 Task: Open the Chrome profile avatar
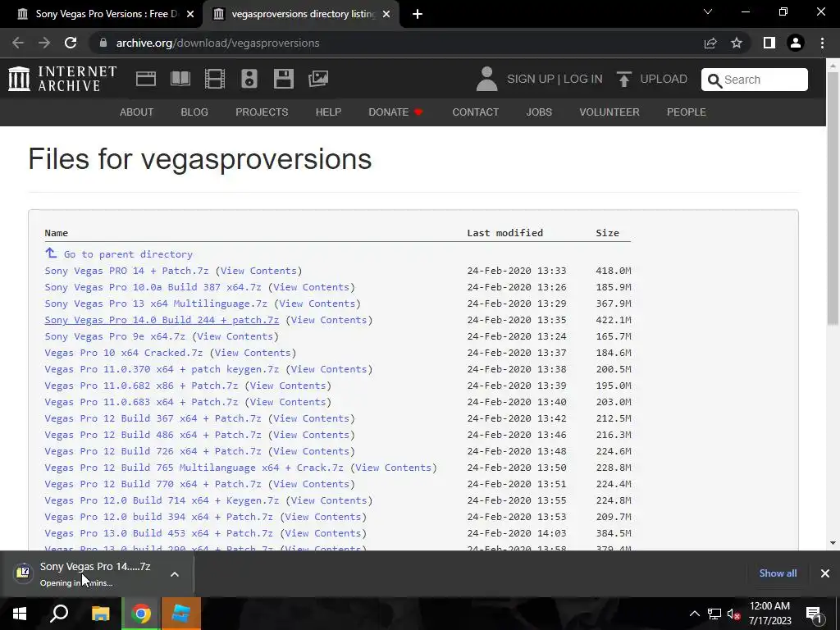796,43
